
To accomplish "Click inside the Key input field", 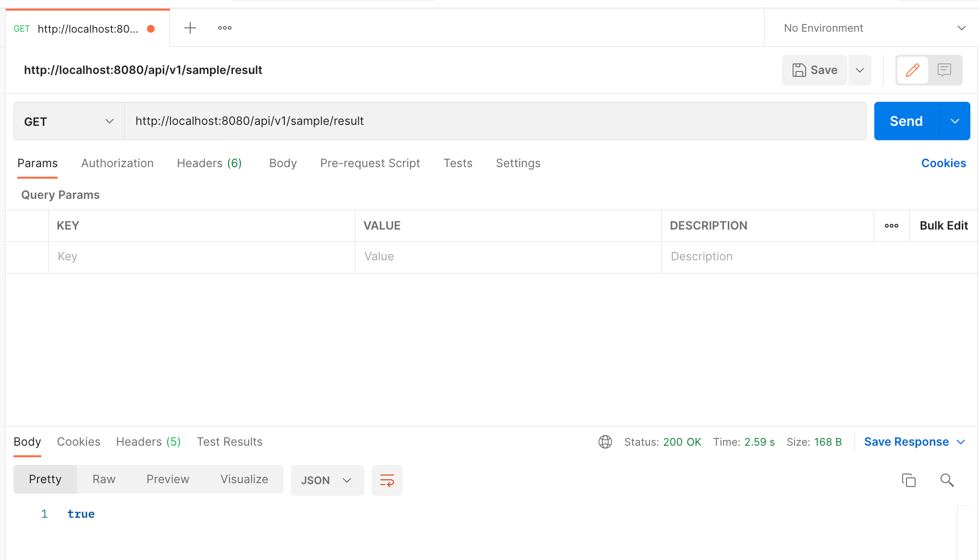I will [201, 256].
